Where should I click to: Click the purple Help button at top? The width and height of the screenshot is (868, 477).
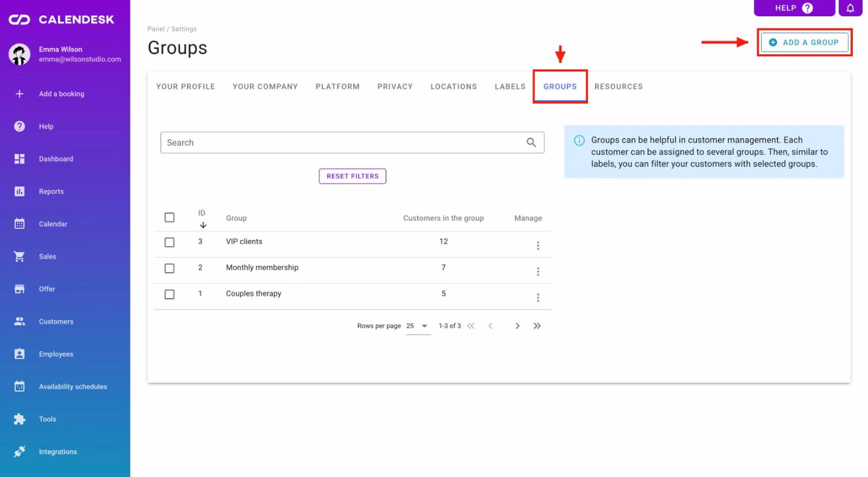(x=795, y=8)
